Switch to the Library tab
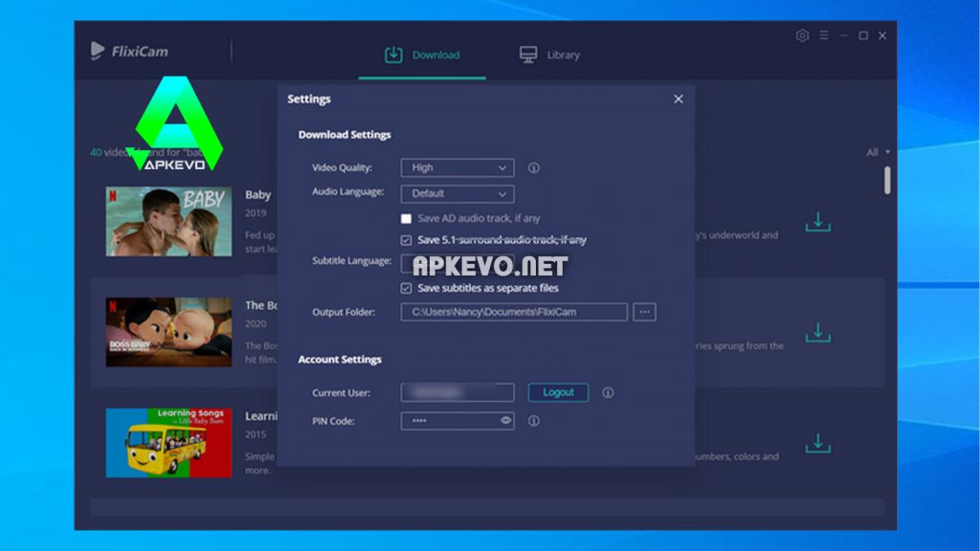The height and width of the screenshot is (551, 980). 550,55
